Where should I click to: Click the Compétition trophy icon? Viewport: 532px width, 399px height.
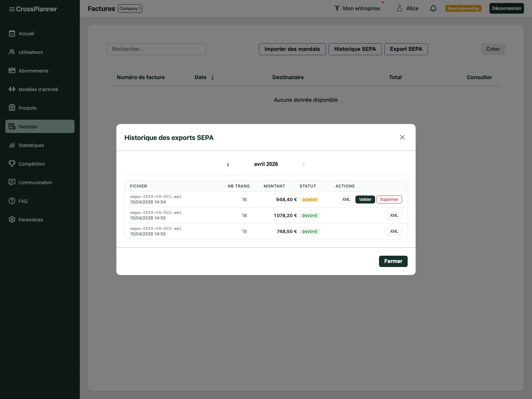[x=12, y=164]
